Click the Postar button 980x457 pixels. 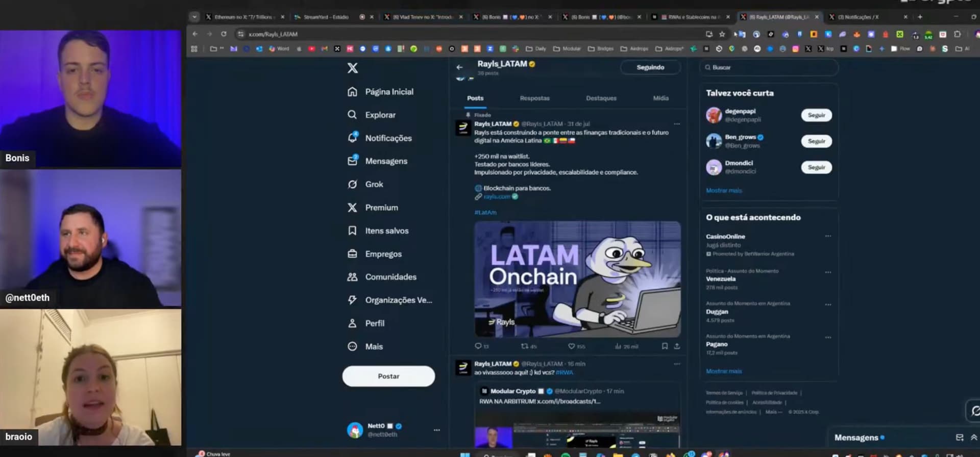click(388, 376)
